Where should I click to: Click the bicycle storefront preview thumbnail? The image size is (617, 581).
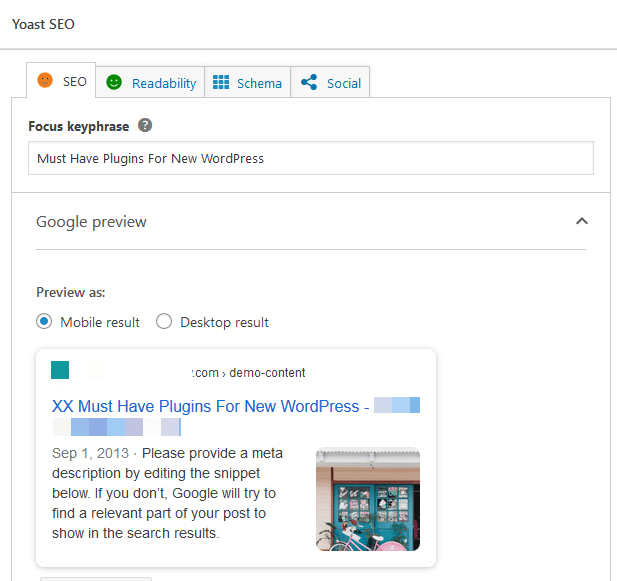[368, 499]
